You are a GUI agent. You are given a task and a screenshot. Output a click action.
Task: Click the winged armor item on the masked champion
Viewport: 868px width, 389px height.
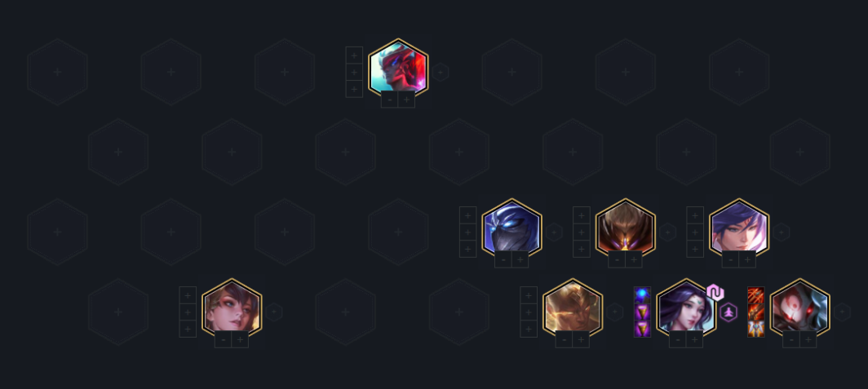[x=756, y=329]
